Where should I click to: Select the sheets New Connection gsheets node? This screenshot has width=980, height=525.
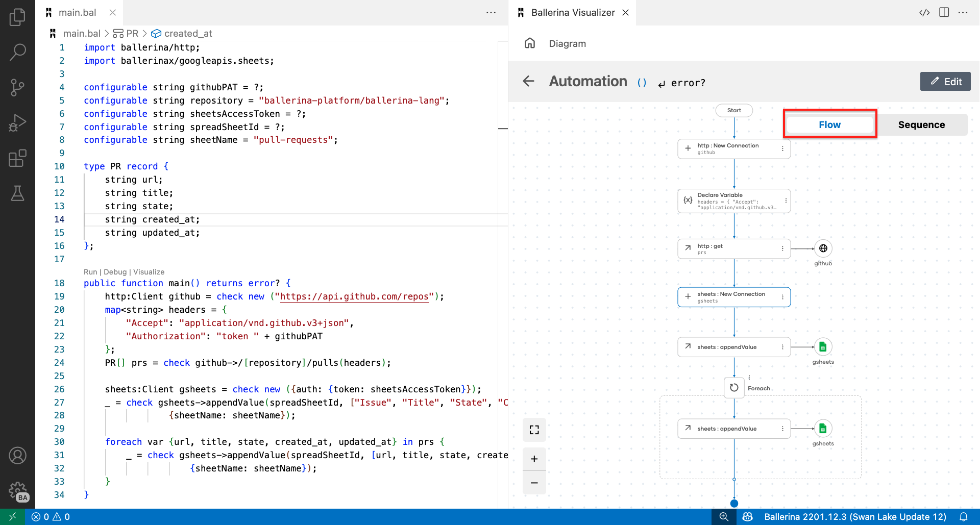734,297
